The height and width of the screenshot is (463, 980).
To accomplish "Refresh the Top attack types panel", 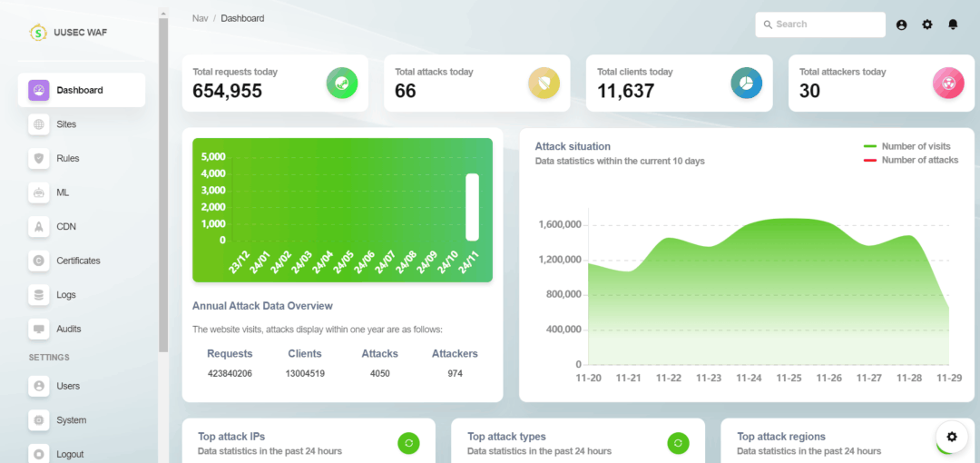I will (x=678, y=443).
